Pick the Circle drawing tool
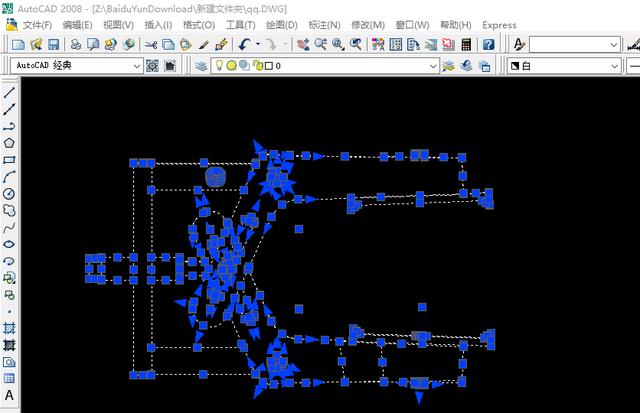The image size is (640, 413). [x=9, y=193]
